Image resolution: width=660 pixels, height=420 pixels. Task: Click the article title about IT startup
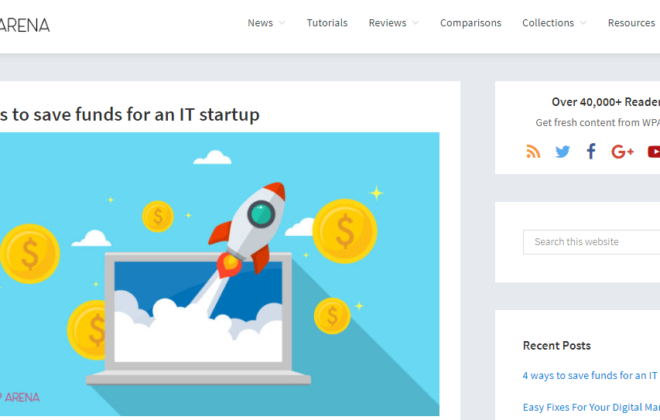(x=130, y=114)
